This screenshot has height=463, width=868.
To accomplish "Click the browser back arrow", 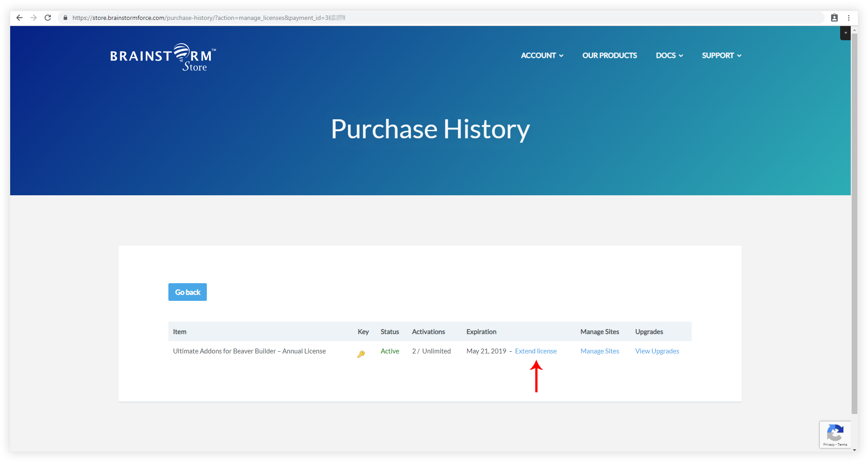I will [19, 18].
